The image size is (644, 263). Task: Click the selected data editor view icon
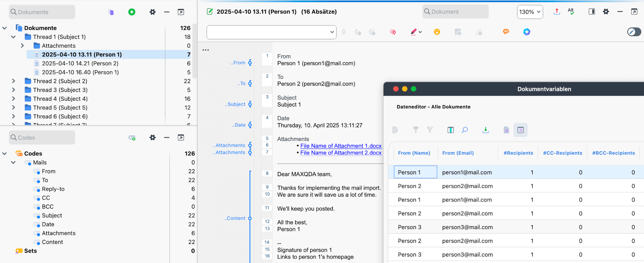[x=520, y=130]
